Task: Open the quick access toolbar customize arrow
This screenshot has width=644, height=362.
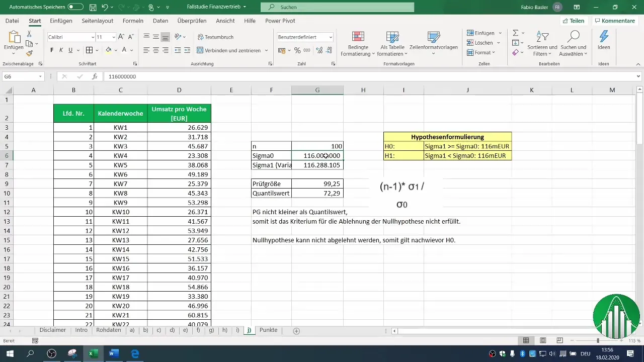Action: [168, 7]
